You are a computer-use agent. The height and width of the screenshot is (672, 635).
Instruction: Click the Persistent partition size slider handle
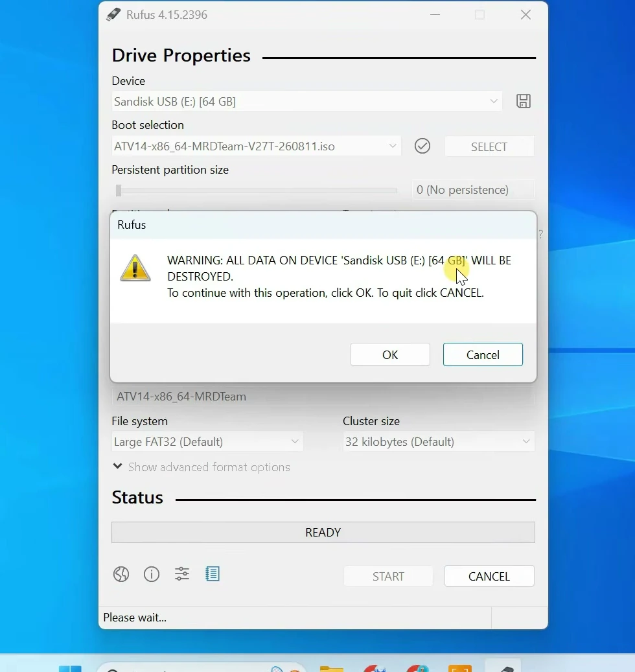point(119,190)
